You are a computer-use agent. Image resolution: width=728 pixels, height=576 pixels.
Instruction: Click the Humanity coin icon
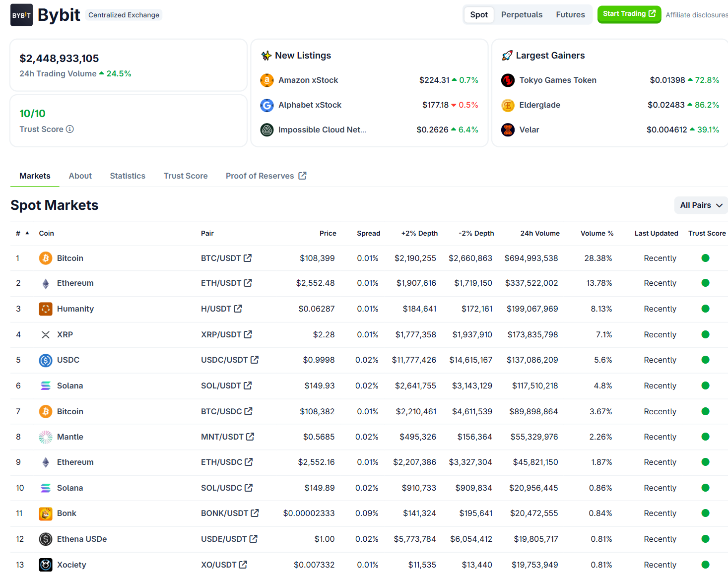click(46, 309)
